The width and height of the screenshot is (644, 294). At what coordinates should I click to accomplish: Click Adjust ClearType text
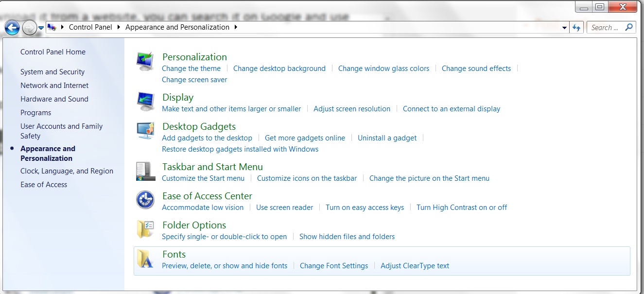pyautogui.click(x=415, y=266)
